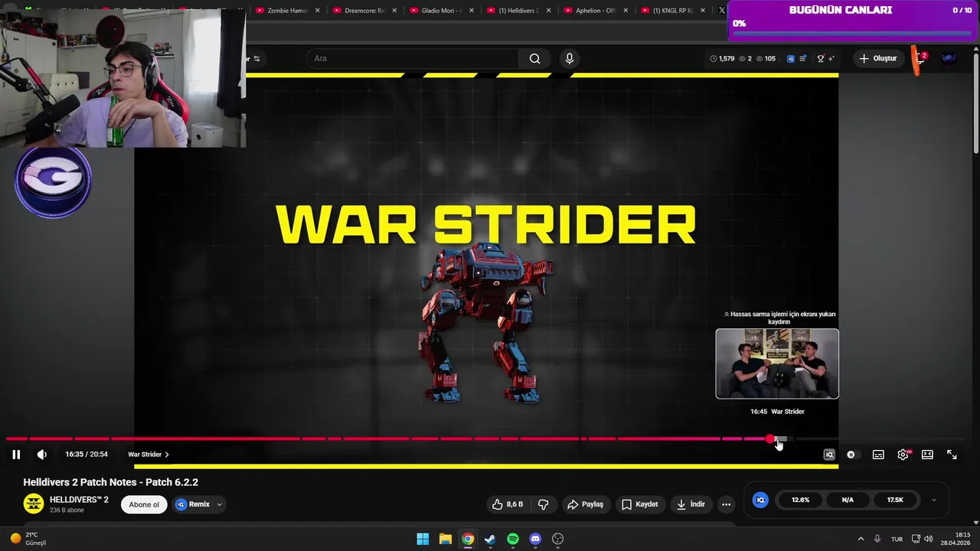
Task: Click the trophy icon in vidIQ toolbar
Action: click(821, 58)
